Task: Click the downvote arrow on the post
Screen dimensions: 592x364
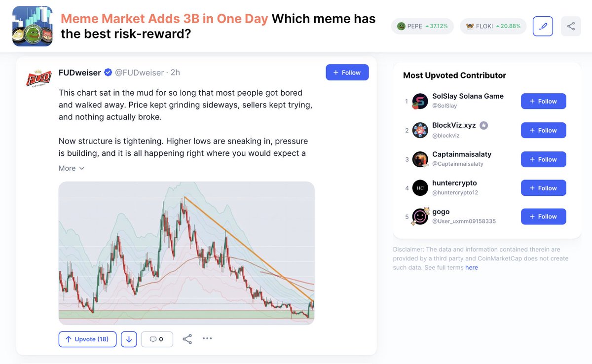Action: [129, 339]
